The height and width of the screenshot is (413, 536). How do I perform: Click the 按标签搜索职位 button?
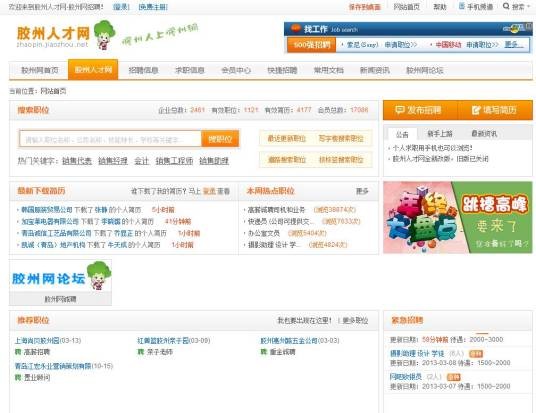pos(341,160)
